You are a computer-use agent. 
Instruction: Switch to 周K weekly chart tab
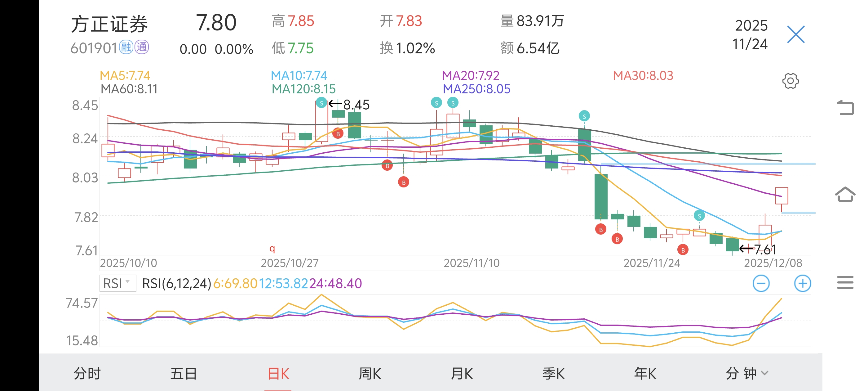370,373
